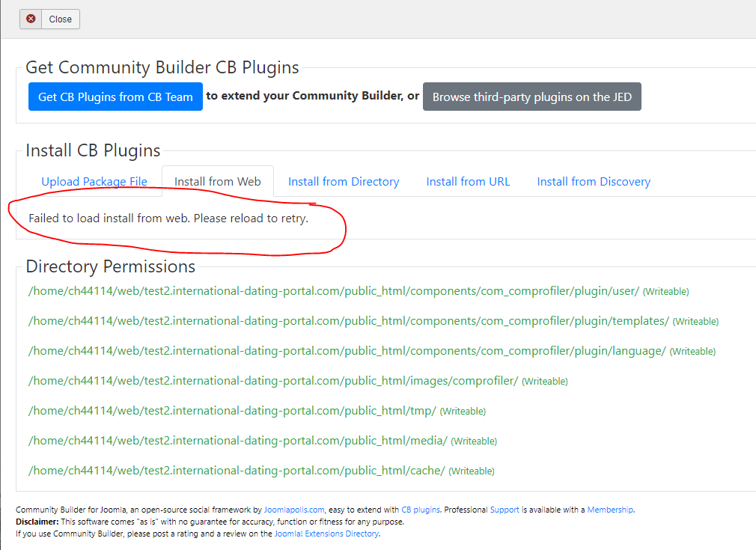Screen dimensions: 756x550
Task: Click 'to extend your Community Builder, or' text
Action: click(x=313, y=96)
